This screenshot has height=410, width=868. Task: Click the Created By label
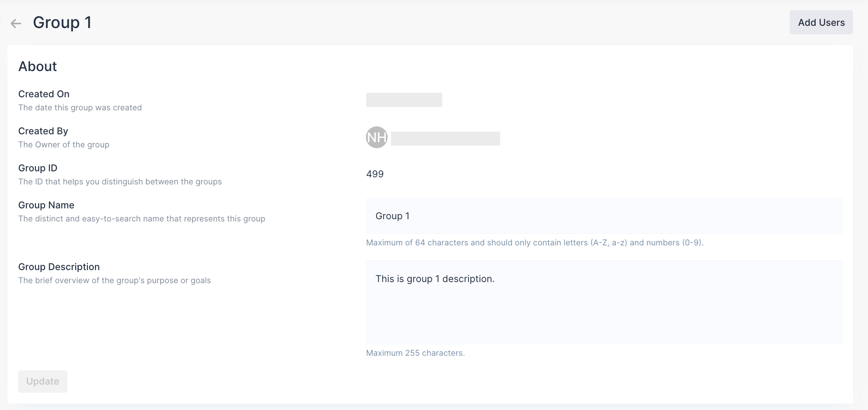pyautogui.click(x=43, y=131)
